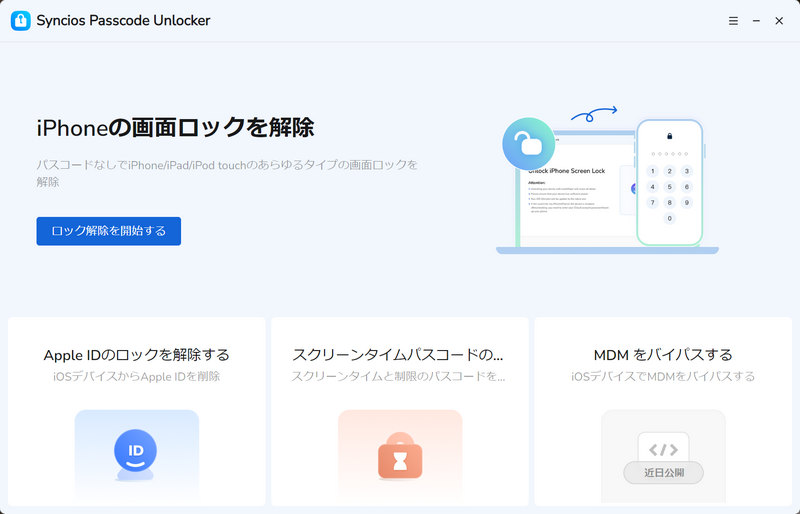Viewport: 800px width, 514px height.
Task: Click the iOSデバイスでMDMをバイパスする description
Action: point(663,377)
